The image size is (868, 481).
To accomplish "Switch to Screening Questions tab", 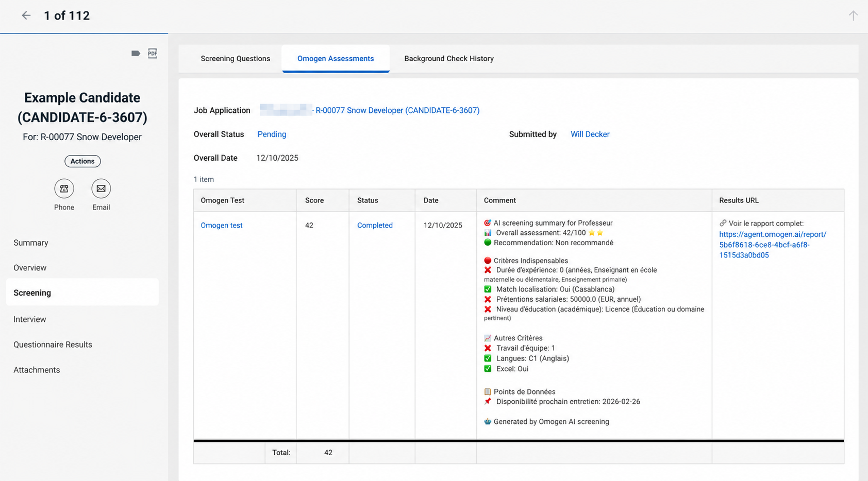I will pyautogui.click(x=235, y=59).
